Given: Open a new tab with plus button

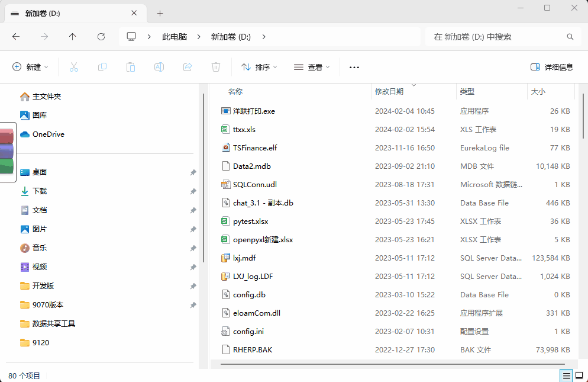Looking at the screenshot, I should [x=160, y=13].
